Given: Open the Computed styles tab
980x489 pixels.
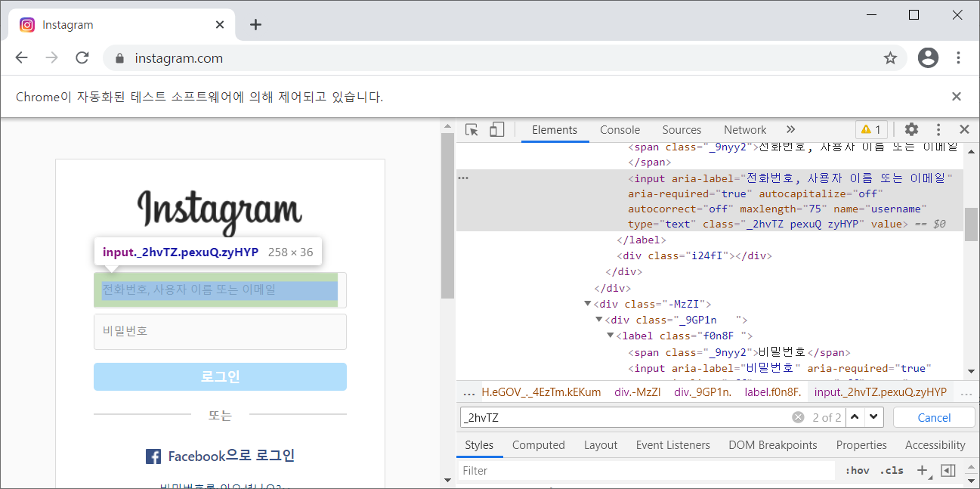Looking at the screenshot, I should coord(539,445).
